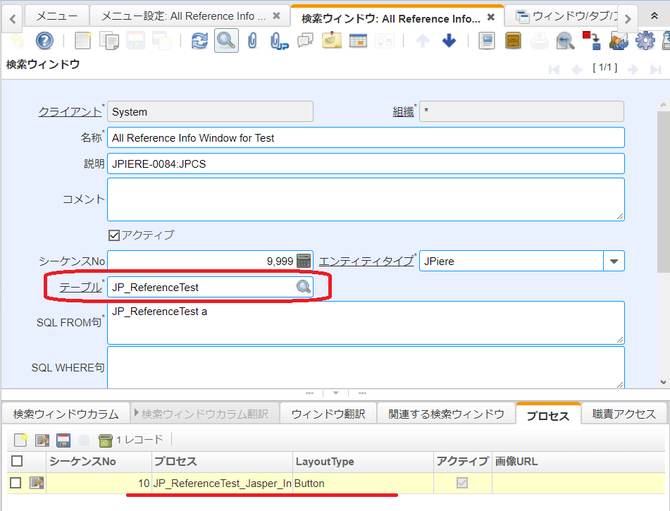Open the ウィンドウ翻訳 detail tab
The width and height of the screenshot is (670, 511).
(328, 414)
